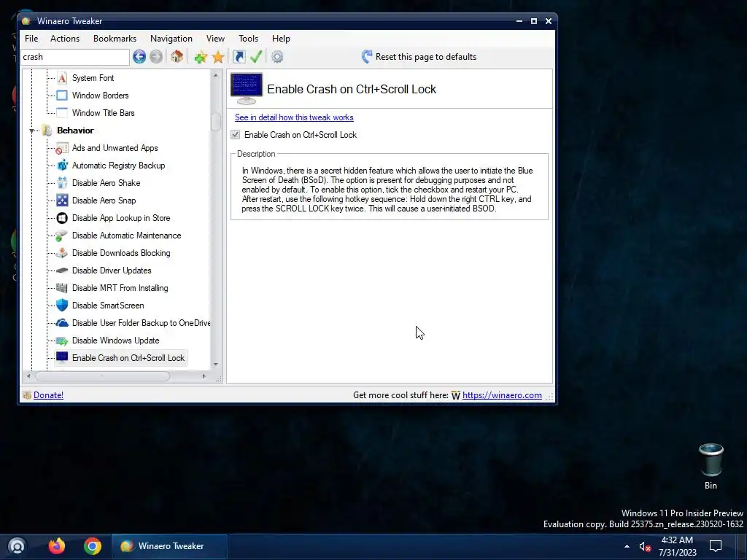Screen dimensions: 747x560
Task: Click Disable Aero Snap icon
Action: pos(62,201)
